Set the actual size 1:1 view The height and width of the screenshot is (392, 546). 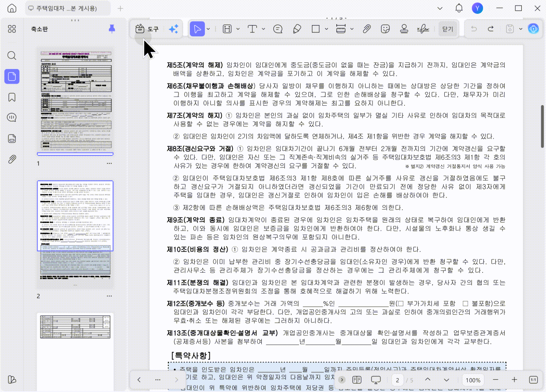point(533,380)
